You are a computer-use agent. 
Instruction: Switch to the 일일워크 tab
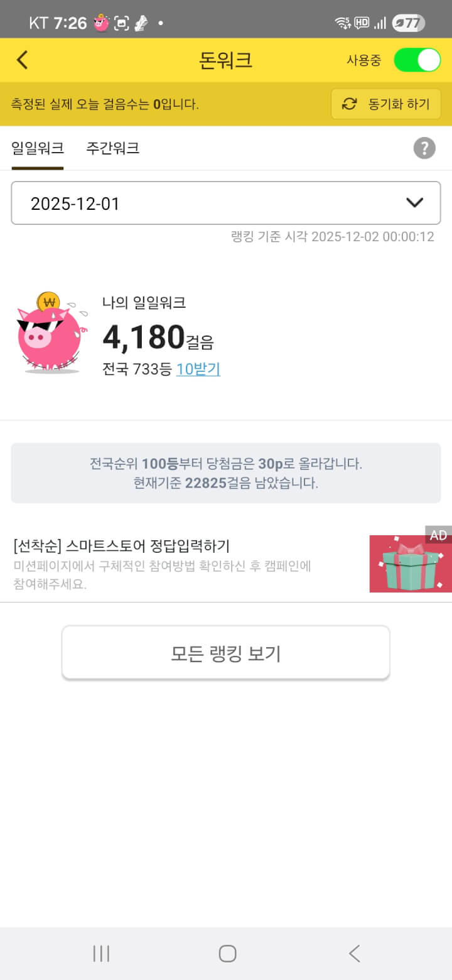point(38,149)
